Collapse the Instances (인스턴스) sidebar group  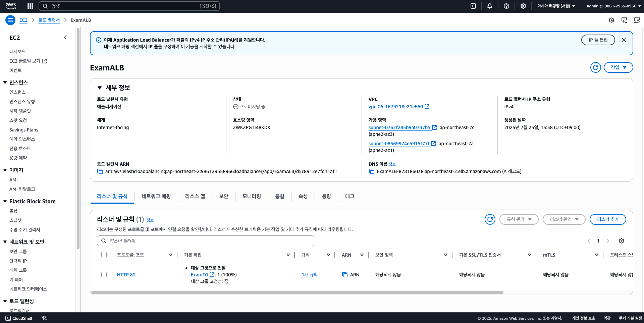[5, 83]
